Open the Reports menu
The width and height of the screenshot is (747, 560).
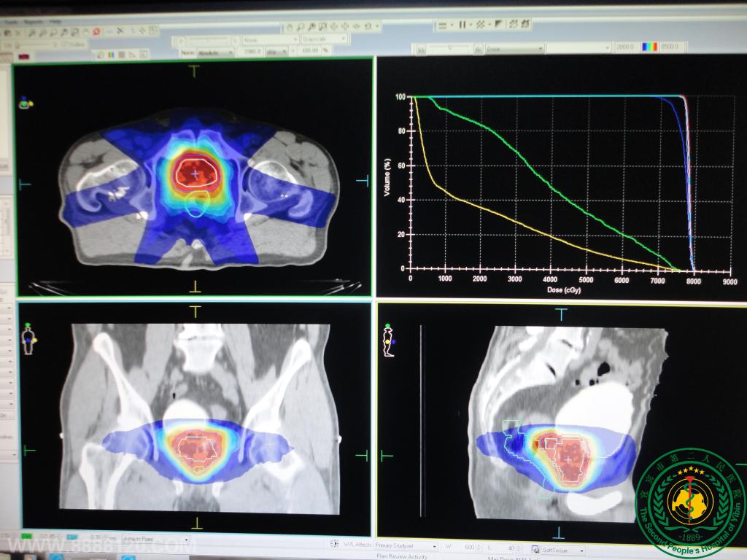[x=34, y=21]
